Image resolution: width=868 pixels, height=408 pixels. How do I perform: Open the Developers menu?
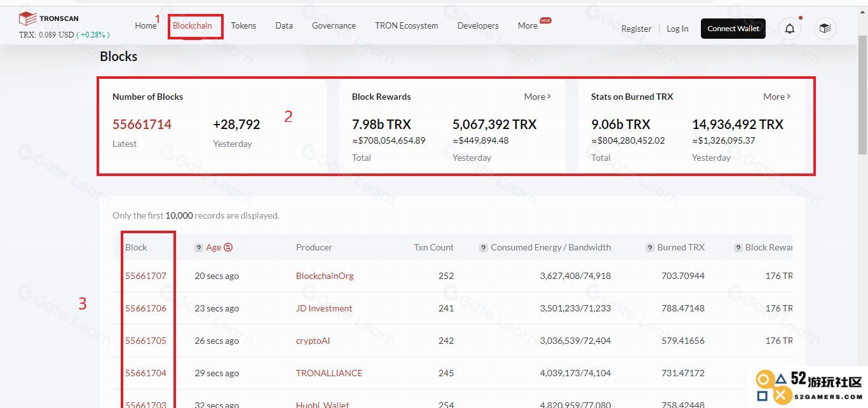[x=478, y=25]
